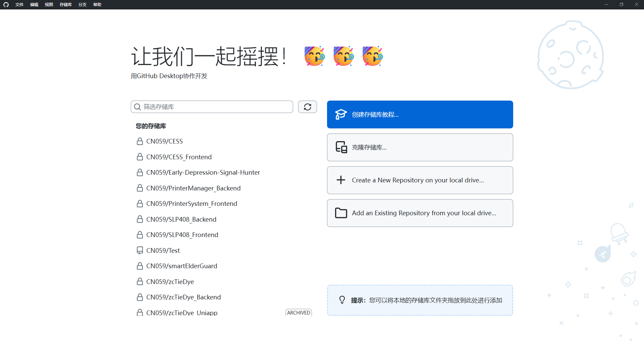
Task: Select CN059/Early-Depression-Signal-Hunter repository
Action: point(203,173)
